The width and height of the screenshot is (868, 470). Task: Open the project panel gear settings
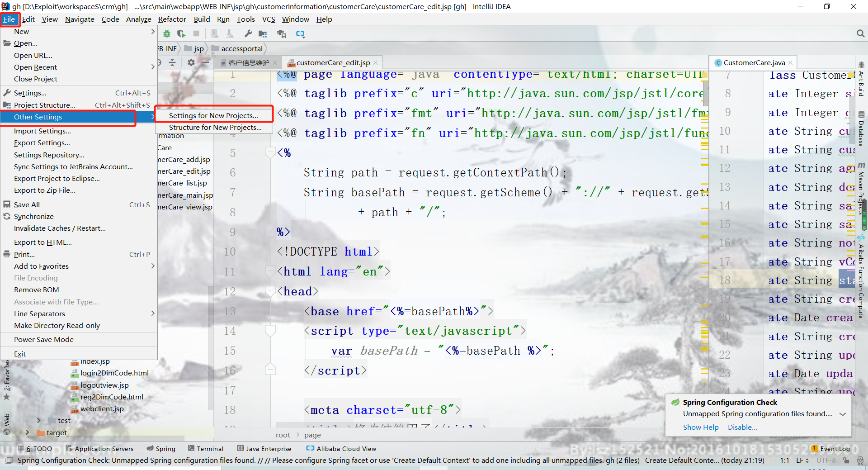pyautogui.click(x=191, y=62)
